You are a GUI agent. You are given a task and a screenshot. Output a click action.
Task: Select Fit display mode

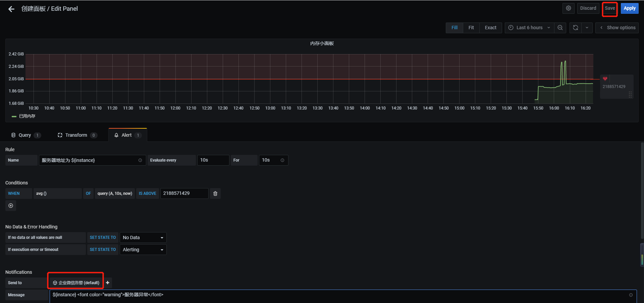point(471,28)
